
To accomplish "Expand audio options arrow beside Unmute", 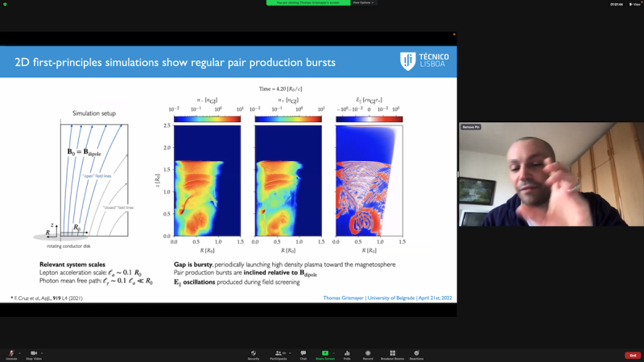I will 20,352.
